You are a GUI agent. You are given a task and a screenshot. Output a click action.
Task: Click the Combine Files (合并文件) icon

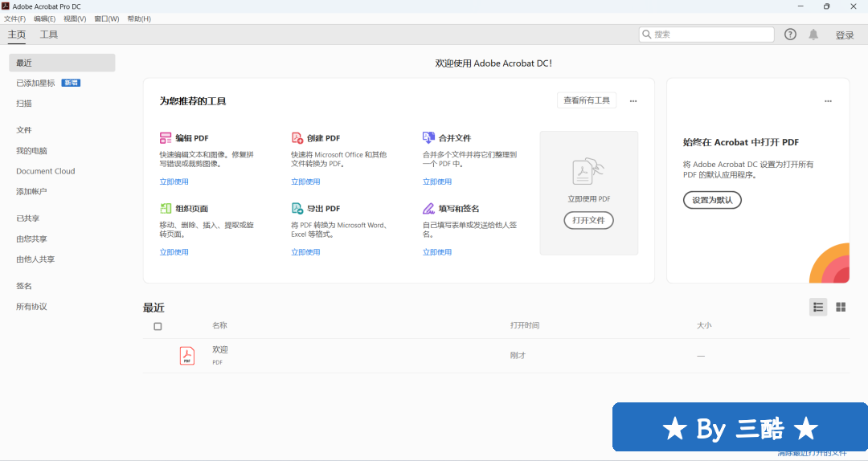pyautogui.click(x=428, y=137)
